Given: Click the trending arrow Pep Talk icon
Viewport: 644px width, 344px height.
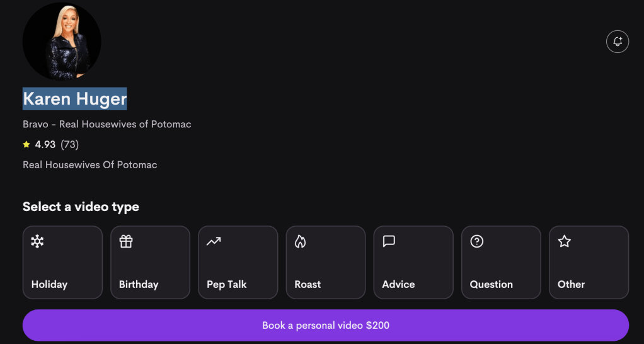Looking at the screenshot, I should pyautogui.click(x=214, y=241).
